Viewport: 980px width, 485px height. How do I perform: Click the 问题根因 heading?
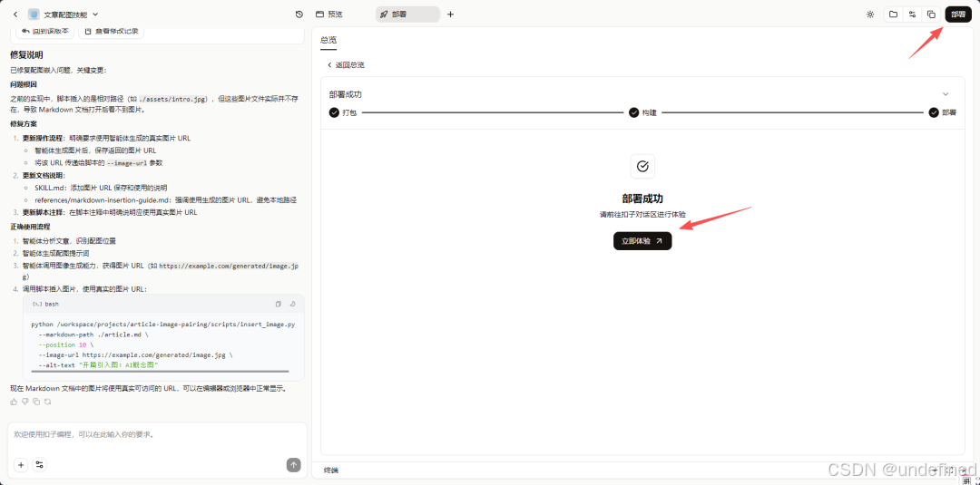[x=23, y=84]
